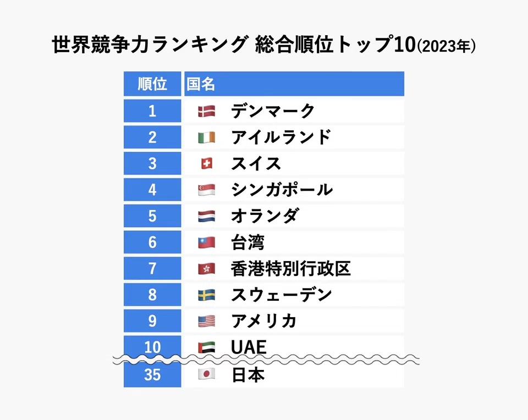The height and width of the screenshot is (420, 528).
Task: Click the Switzerland flag icon
Action: (206, 164)
